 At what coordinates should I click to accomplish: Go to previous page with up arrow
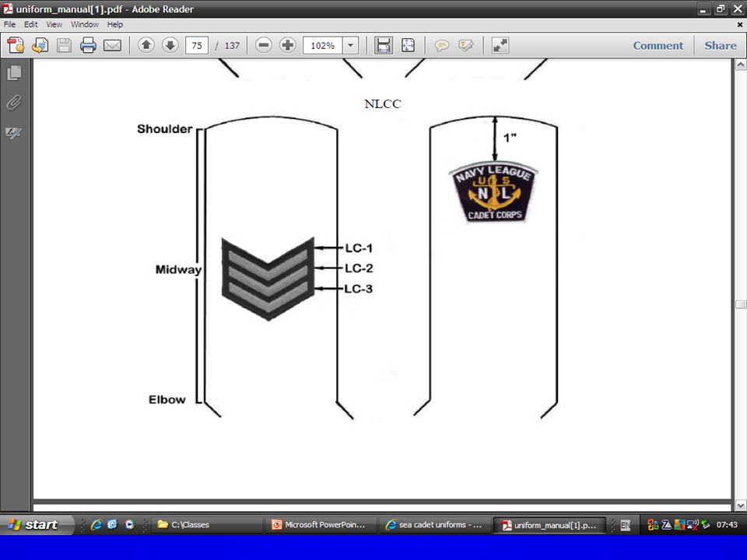click(146, 45)
